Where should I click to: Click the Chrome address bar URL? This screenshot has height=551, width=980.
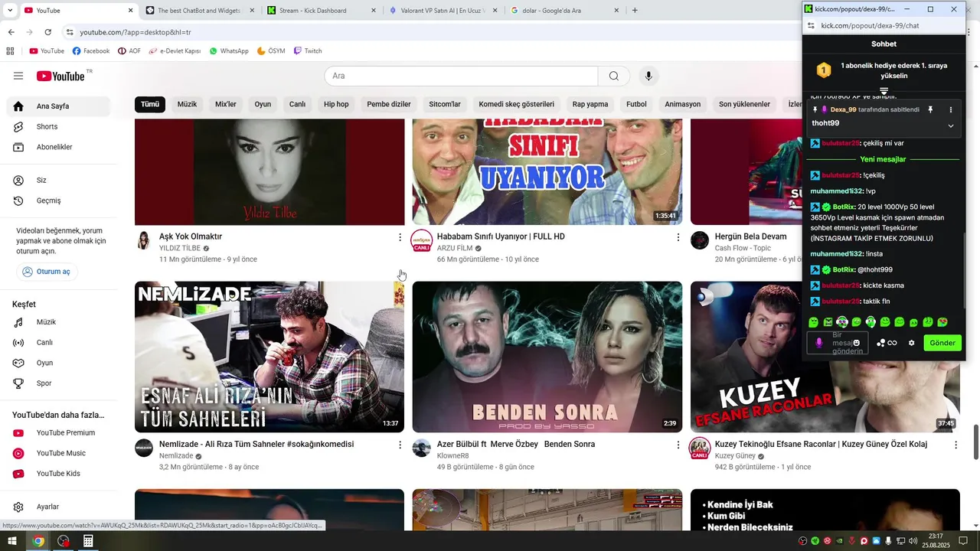coord(136,32)
